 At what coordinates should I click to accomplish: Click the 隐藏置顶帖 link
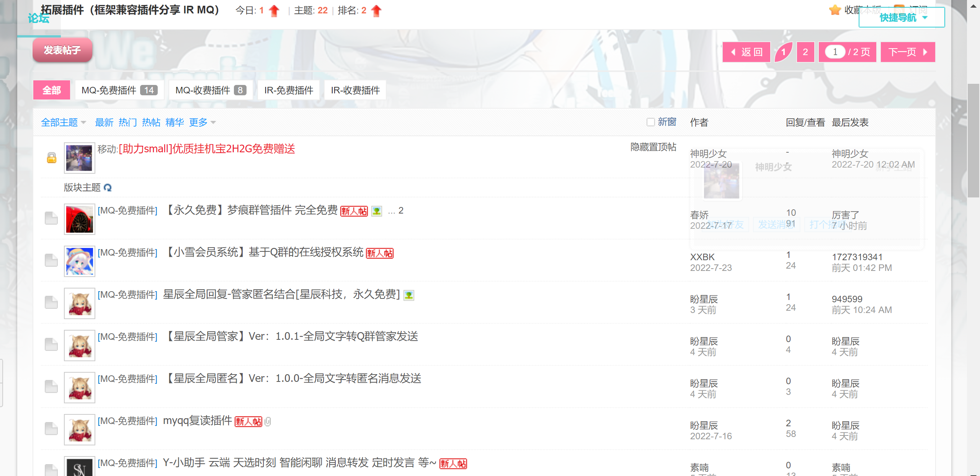(653, 147)
